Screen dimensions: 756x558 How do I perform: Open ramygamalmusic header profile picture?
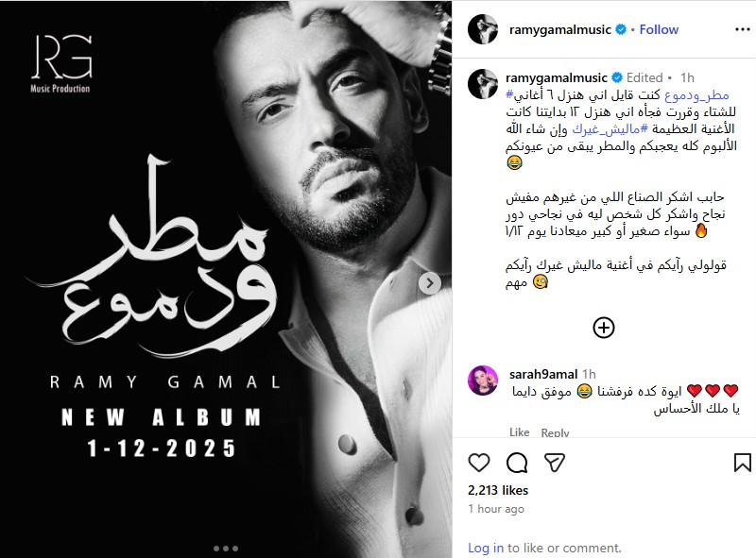(483, 29)
